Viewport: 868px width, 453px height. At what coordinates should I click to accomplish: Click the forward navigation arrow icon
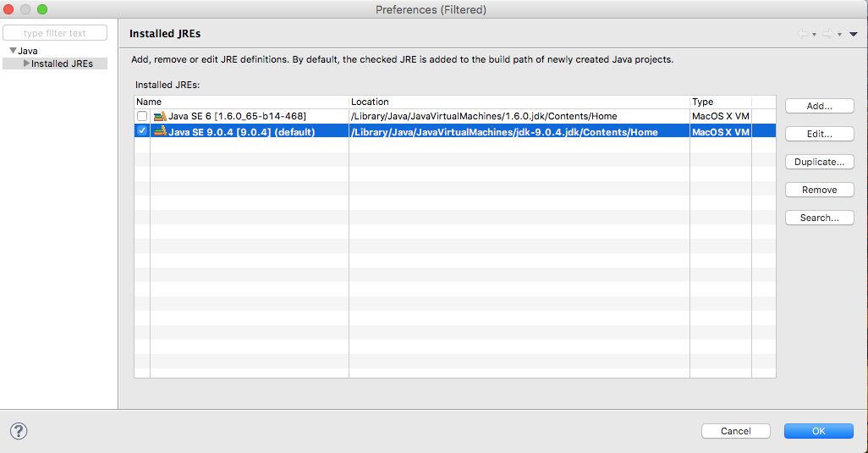[x=828, y=34]
